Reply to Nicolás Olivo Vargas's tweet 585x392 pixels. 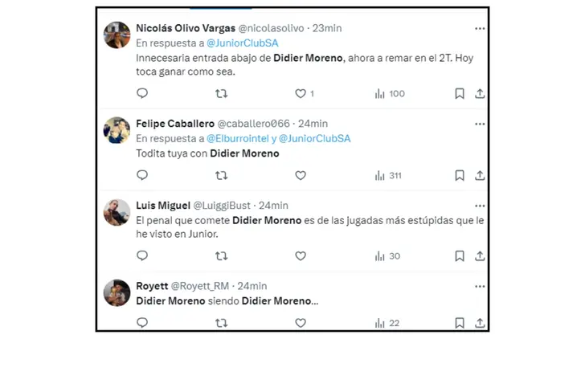click(x=142, y=93)
